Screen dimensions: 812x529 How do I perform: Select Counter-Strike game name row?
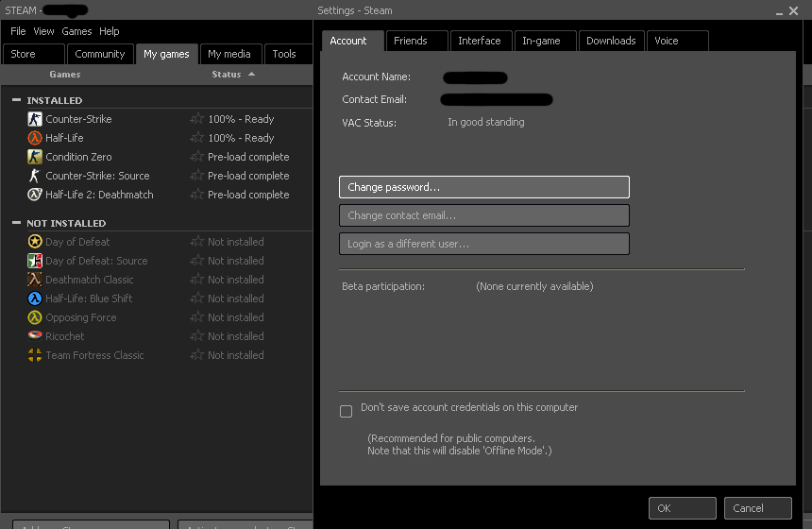(78, 119)
